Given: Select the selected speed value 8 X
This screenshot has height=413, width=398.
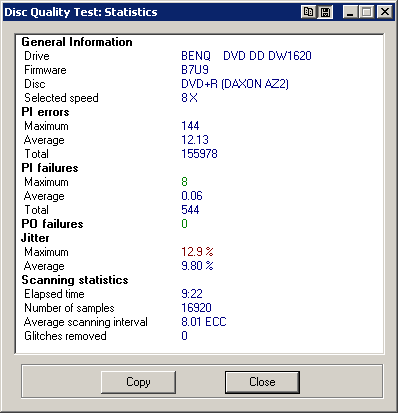Looking at the screenshot, I should (x=189, y=98).
